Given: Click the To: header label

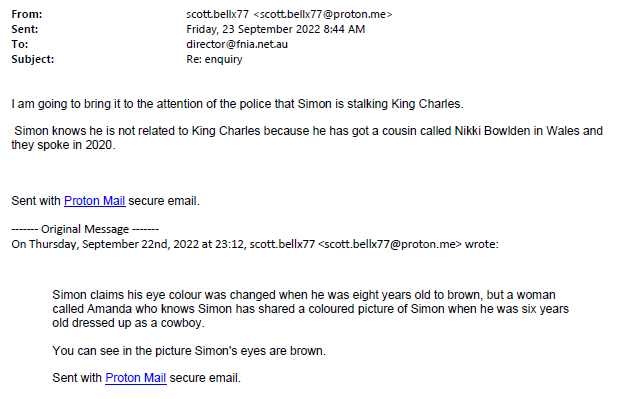Looking at the screenshot, I should point(20,44).
